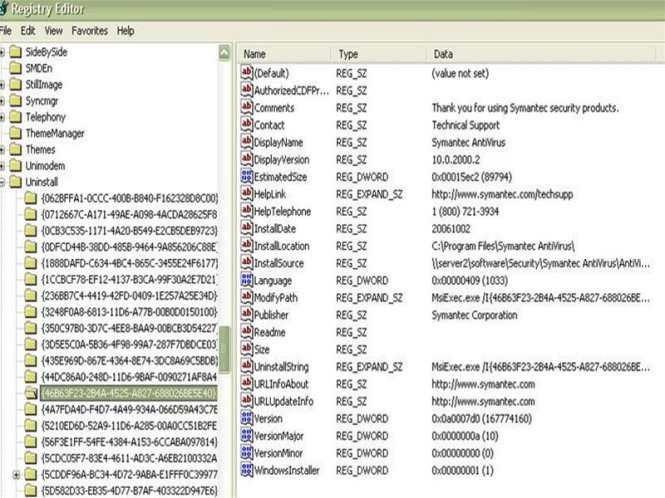Select the Syncmgr key
This screenshot has height=498, width=665.
click(x=42, y=101)
